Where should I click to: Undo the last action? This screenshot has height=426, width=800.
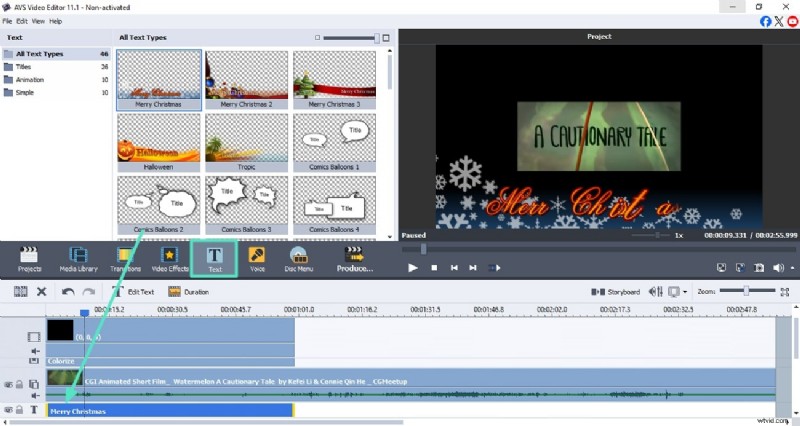68,292
